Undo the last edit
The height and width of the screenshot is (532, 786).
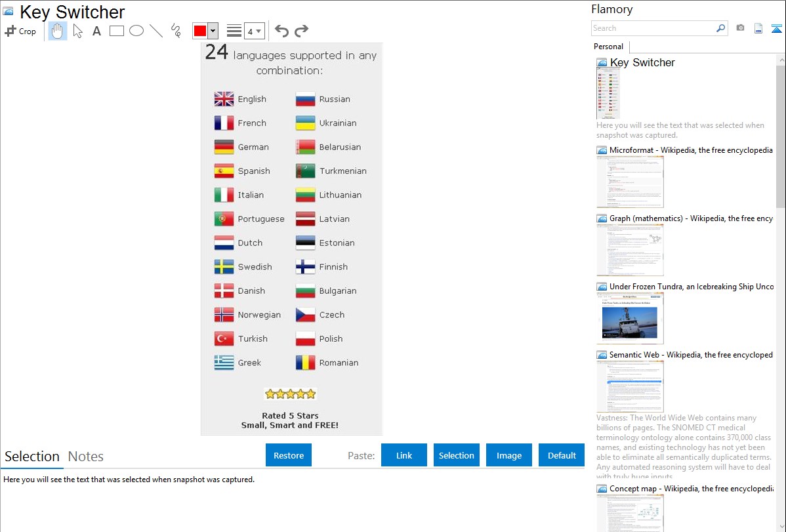point(281,31)
